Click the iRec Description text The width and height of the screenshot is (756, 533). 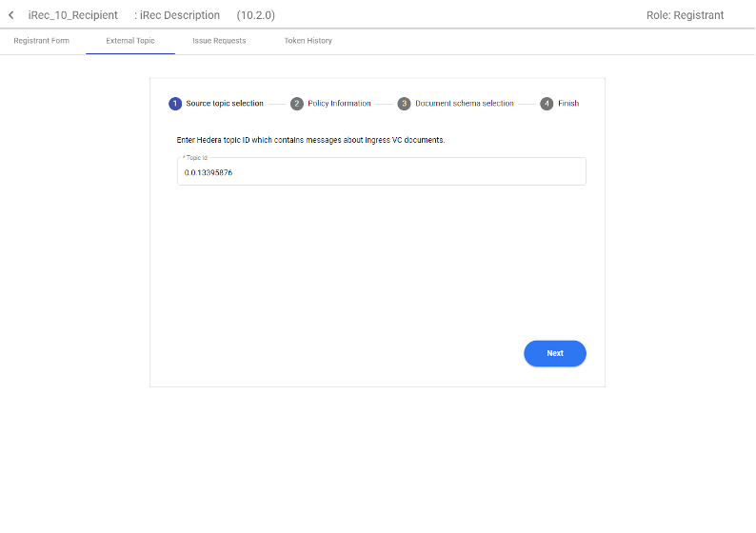tap(180, 15)
